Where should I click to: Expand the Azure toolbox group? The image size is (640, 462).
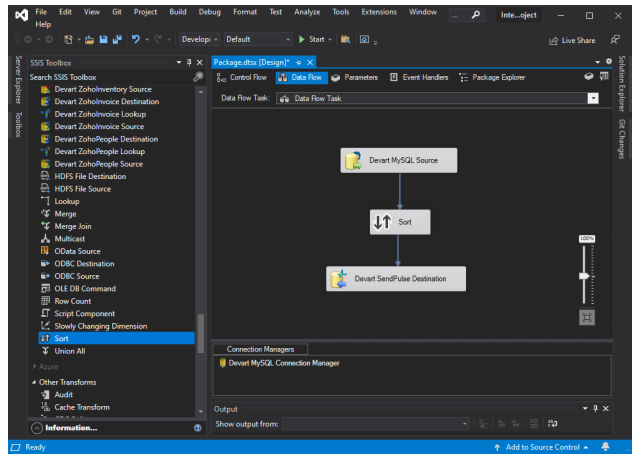35,366
